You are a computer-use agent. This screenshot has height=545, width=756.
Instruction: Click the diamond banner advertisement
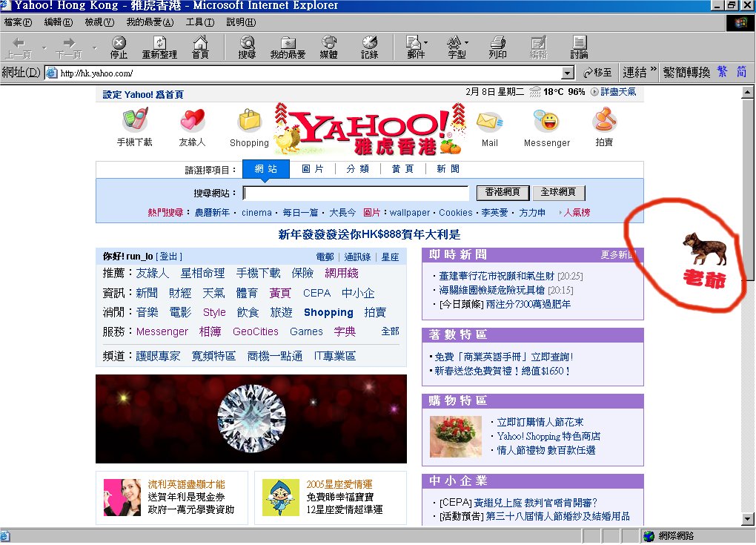coord(251,419)
